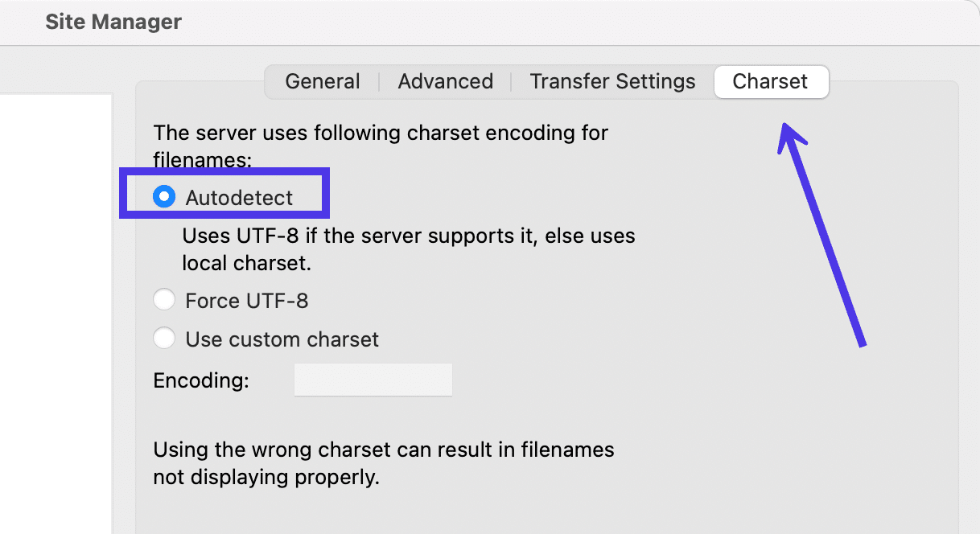Image resolution: width=980 pixels, height=534 pixels.
Task: Switch to the Advanced tab
Action: (445, 81)
